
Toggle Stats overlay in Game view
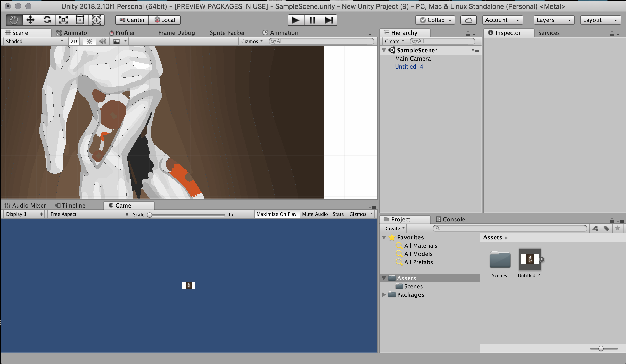coord(338,214)
